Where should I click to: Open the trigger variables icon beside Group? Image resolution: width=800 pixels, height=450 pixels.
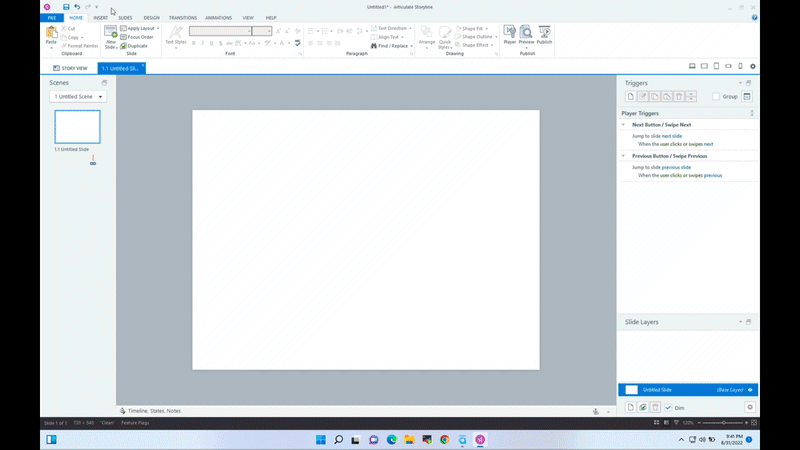coord(747,97)
